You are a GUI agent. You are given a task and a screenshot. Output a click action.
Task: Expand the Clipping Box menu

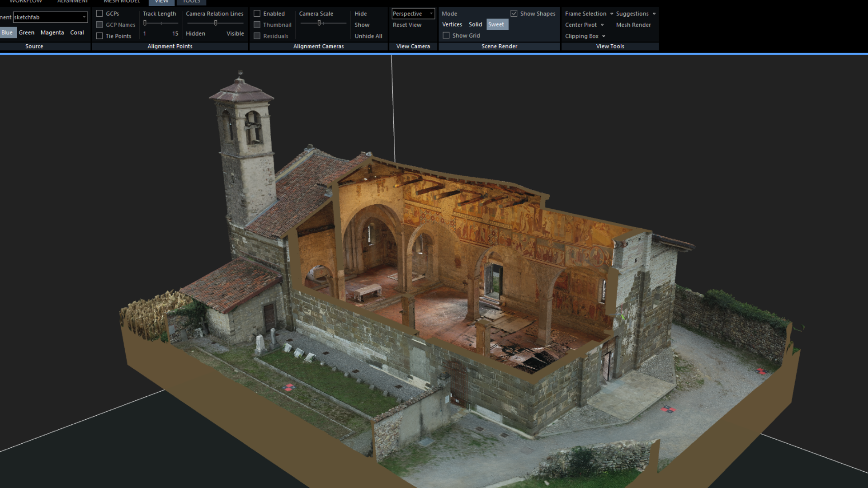[x=585, y=36]
